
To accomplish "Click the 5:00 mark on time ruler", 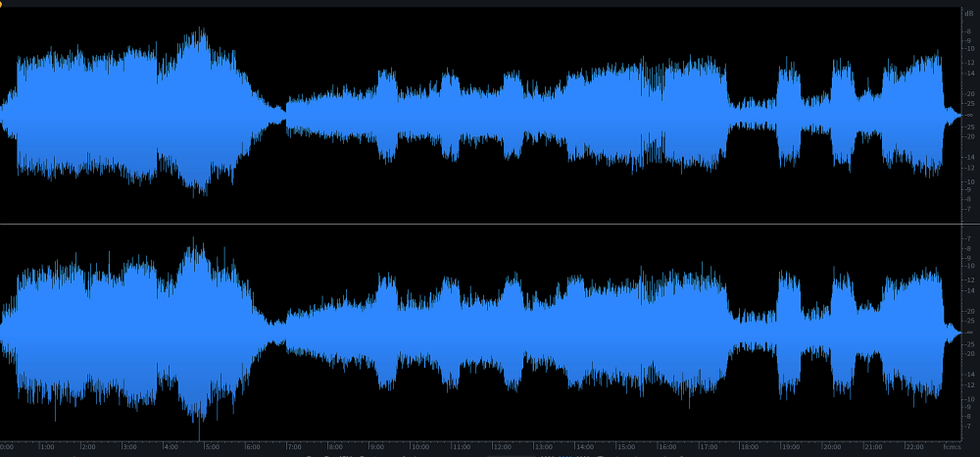I will 211,447.
